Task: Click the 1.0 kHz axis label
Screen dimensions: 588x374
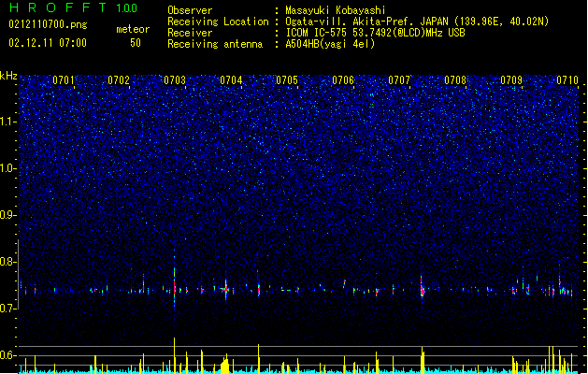Action: (8, 168)
